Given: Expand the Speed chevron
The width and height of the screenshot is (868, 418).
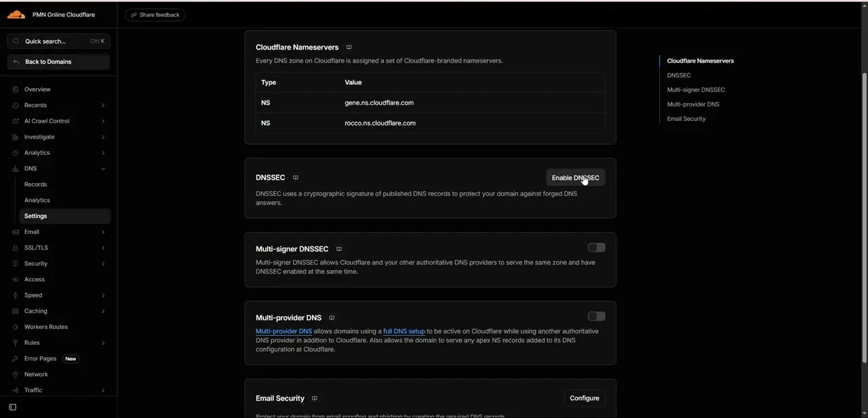Looking at the screenshot, I should pos(103,295).
